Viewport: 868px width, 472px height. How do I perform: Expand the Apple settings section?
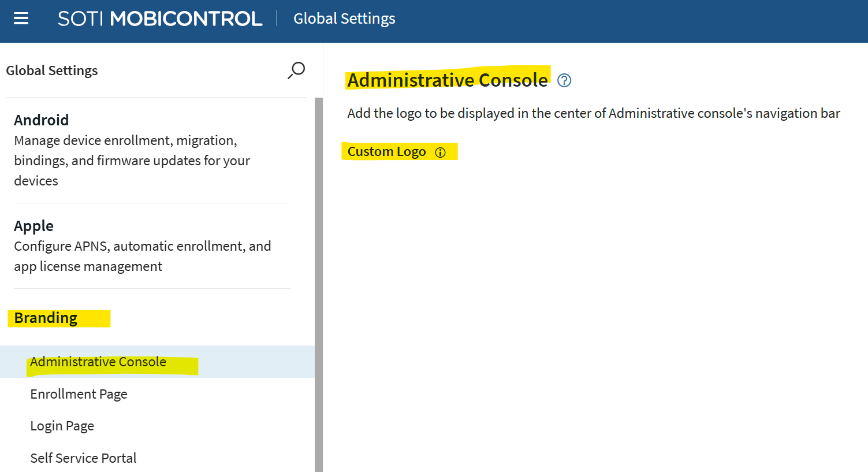pyautogui.click(x=33, y=226)
